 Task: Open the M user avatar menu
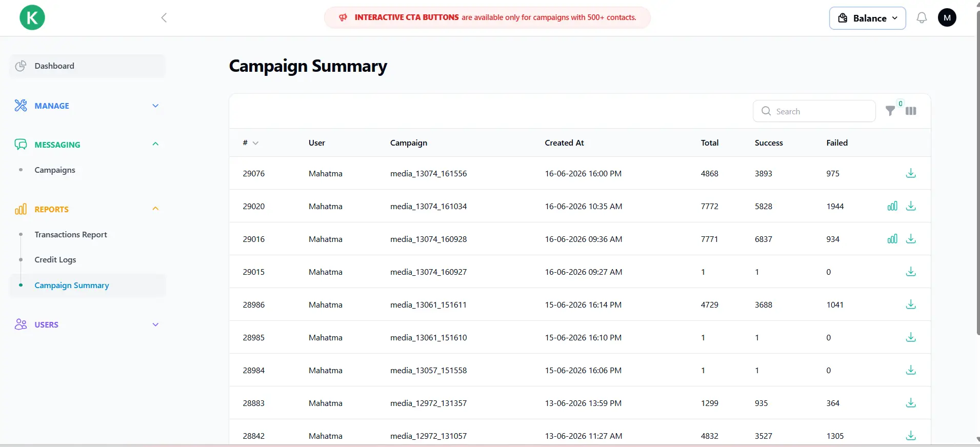coord(947,17)
